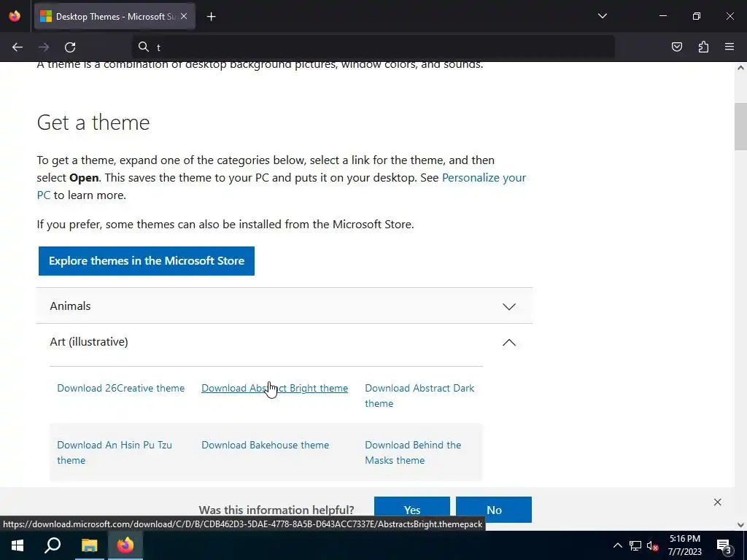Open Windows taskbar search

(x=53, y=545)
